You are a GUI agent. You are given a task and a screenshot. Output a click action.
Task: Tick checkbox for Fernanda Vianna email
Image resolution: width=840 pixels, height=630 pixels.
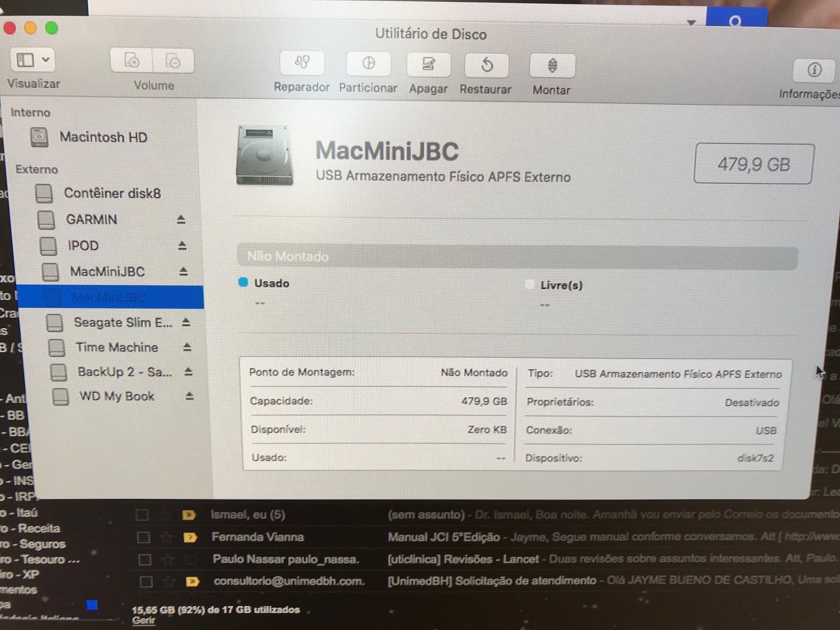(143, 538)
